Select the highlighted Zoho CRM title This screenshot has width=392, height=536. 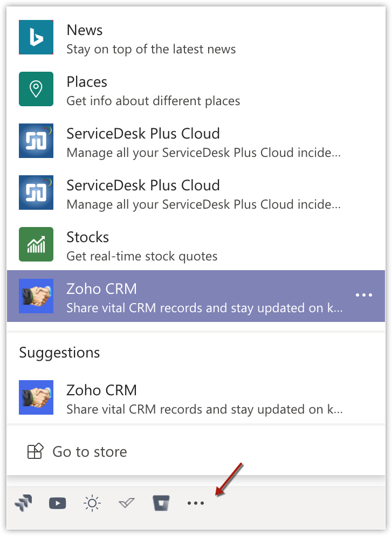pyautogui.click(x=101, y=289)
